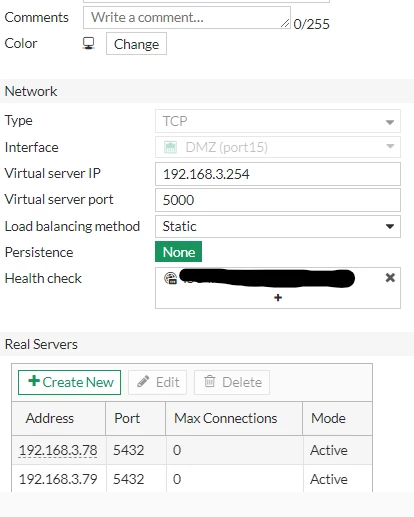Toggle the None persistence option
Screen dimensions: 414x517
click(x=178, y=252)
